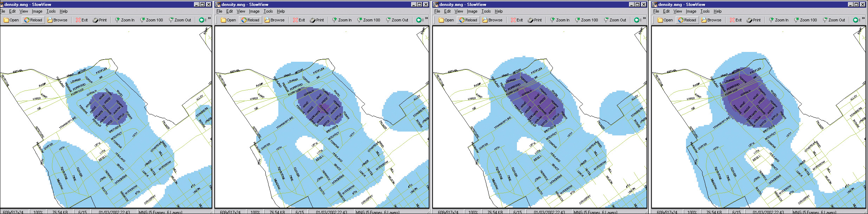Reload the image in the third window

[x=468, y=20]
